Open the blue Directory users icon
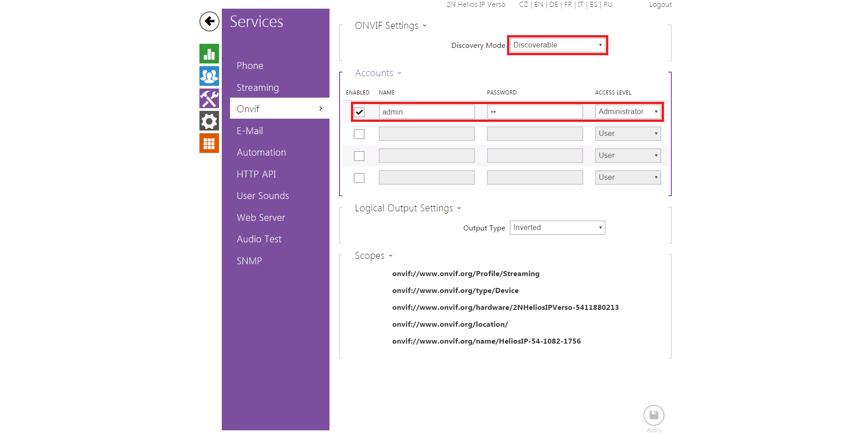Image resolution: width=868 pixels, height=439 pixels. pos(209,76)
